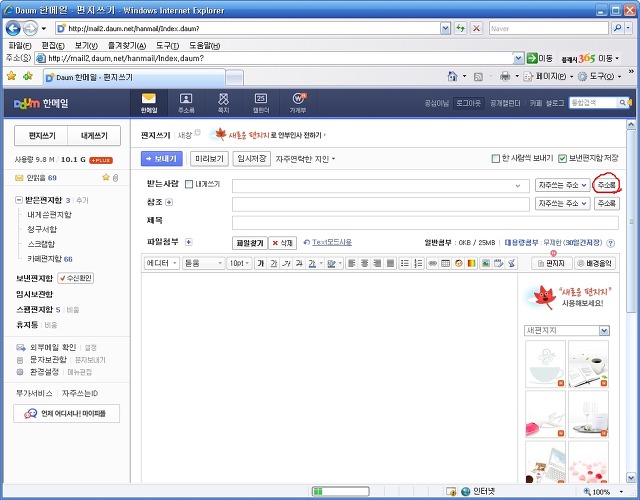Align text left in editor toolbar

(x=351, y=263)
